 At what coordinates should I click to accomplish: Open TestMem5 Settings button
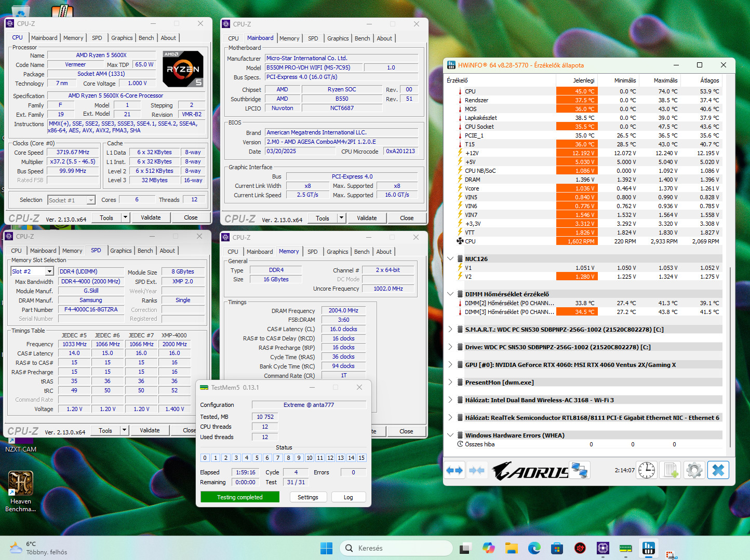click(x=308, y=497)
